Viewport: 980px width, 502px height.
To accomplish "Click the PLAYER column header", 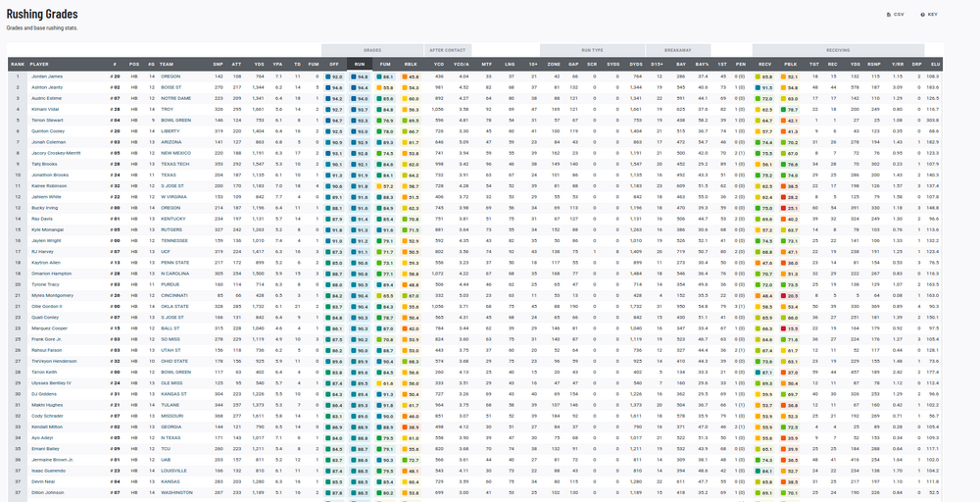I will coord(40,63).
